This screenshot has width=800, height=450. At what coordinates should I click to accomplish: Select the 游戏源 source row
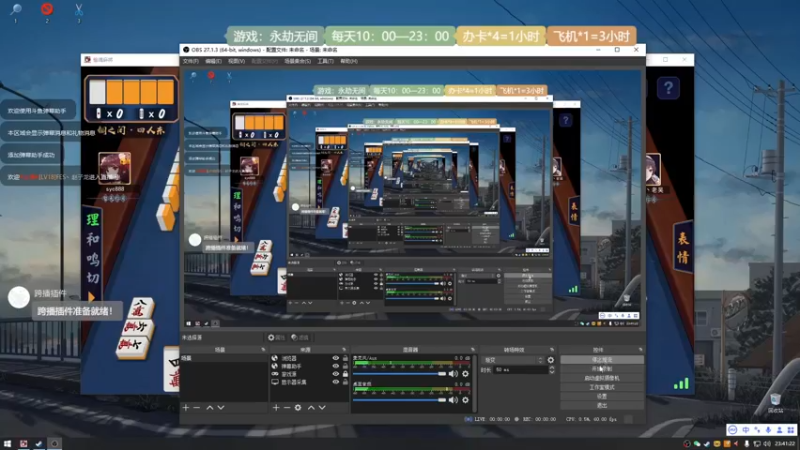tap(310, 374)
